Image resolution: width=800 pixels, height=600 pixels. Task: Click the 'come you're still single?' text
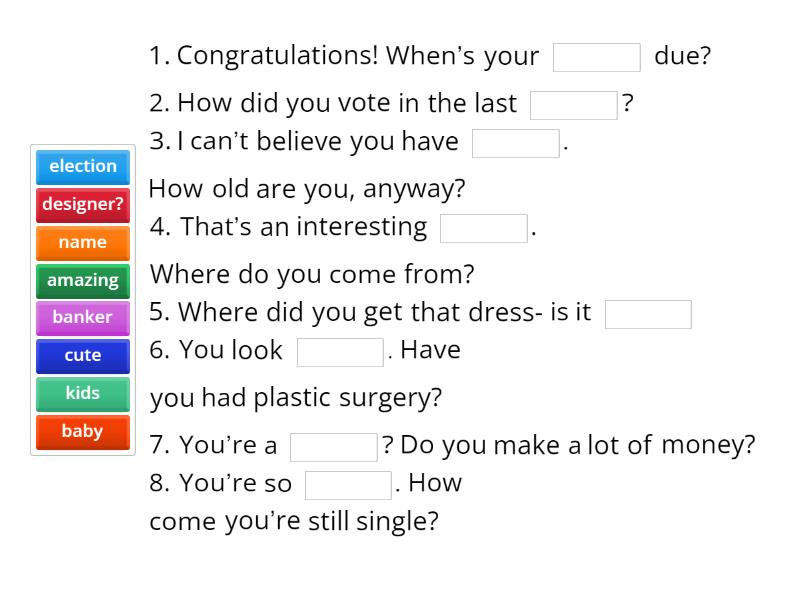click(x=293, y=521)
